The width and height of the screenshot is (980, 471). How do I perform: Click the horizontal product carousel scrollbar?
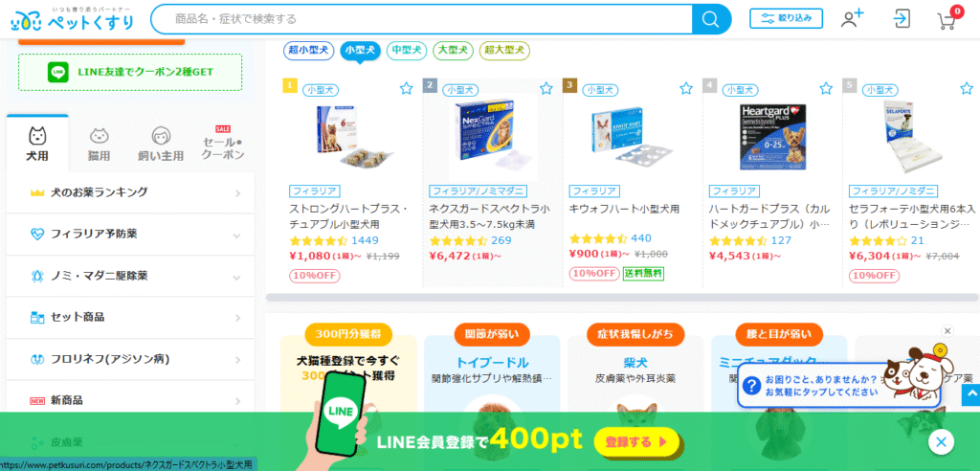coord(622,298)
